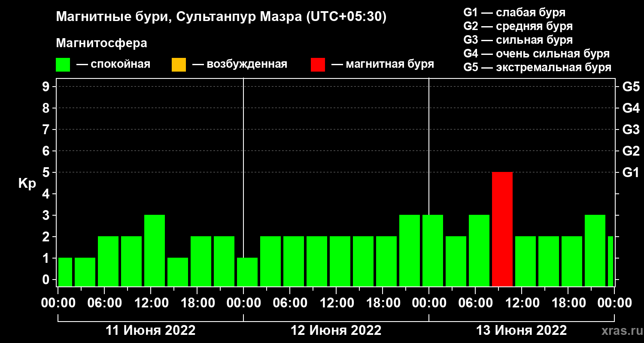
Task: Click the G5 tick label on right axis
Action: coord(631,87)
